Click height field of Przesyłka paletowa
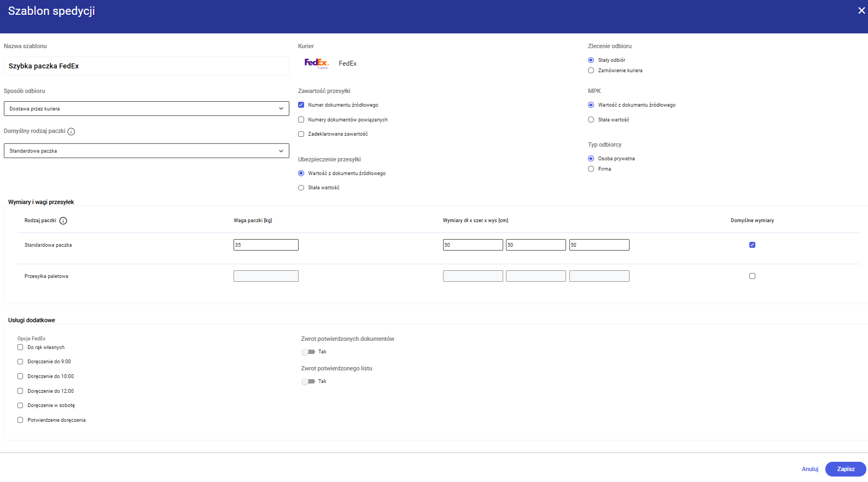Viewport: 868px width, 482px height. 599,276
